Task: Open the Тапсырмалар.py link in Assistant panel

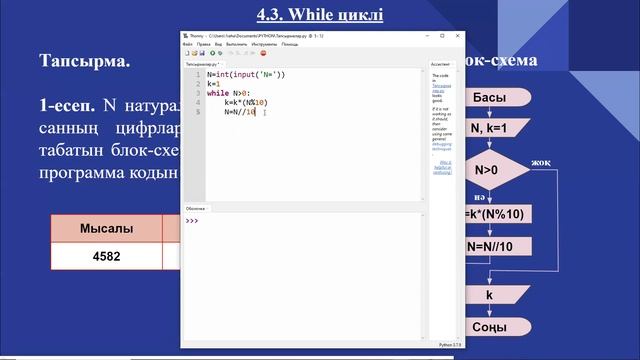Action: tap(442, 88)
